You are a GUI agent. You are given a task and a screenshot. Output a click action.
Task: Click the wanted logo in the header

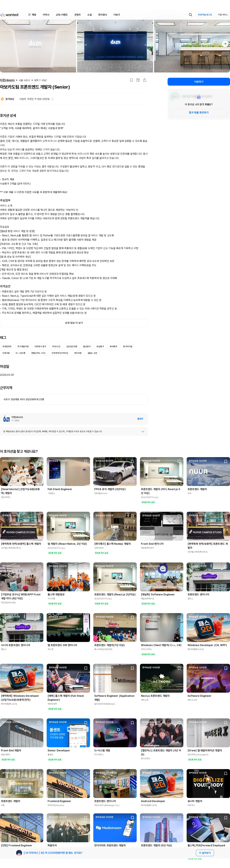click(10, 15)
